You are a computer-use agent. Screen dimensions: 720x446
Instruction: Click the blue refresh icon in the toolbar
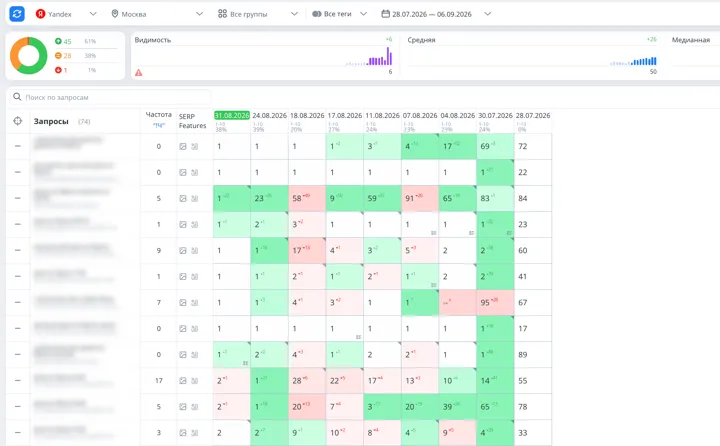click(17, 14)
